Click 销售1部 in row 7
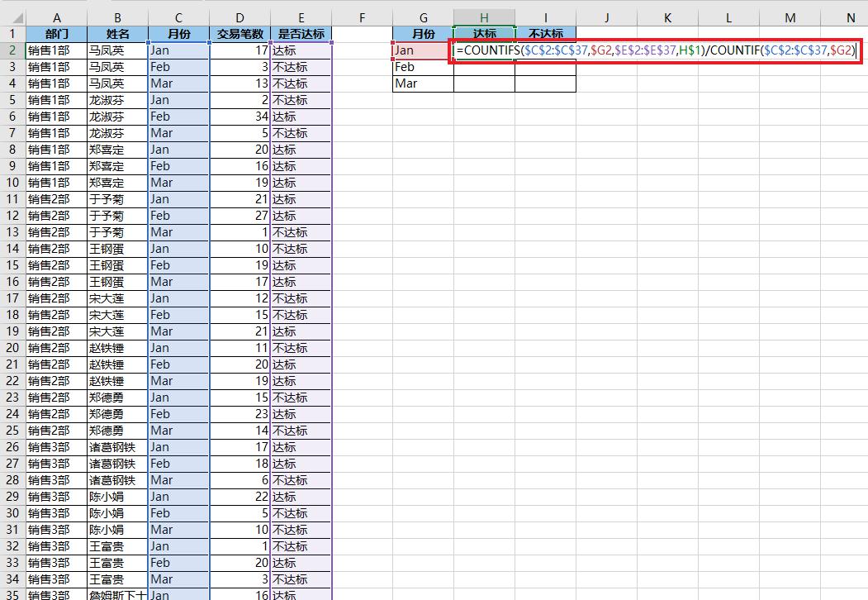 (56, 133)
